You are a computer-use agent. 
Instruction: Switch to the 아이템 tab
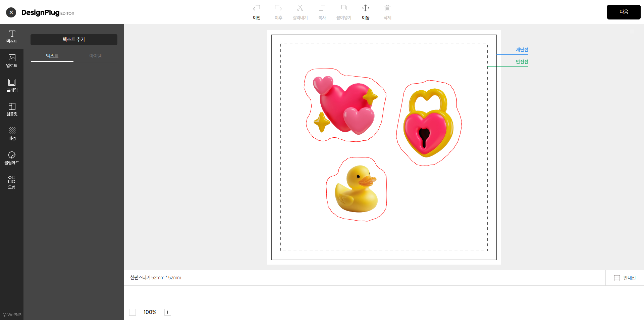95,56
